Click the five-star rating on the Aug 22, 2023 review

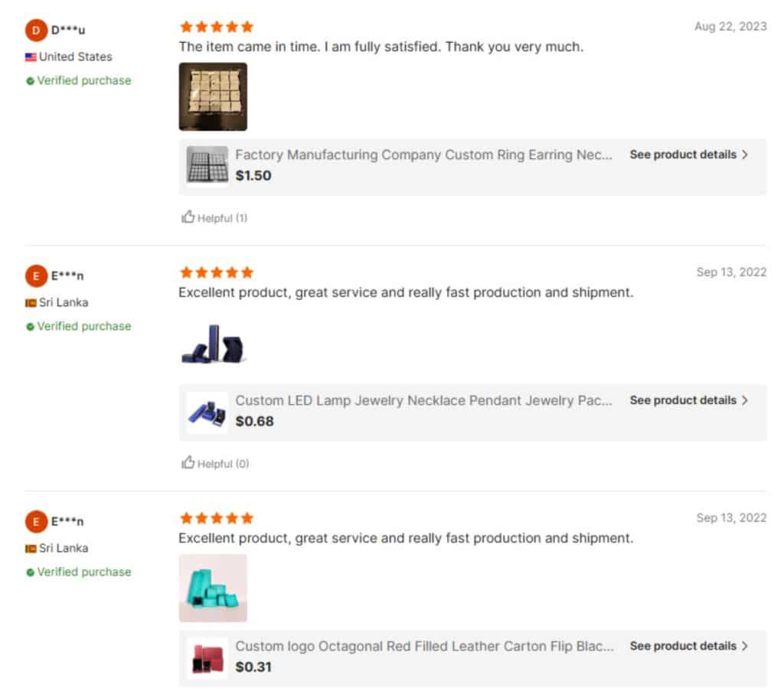[216, 27]
